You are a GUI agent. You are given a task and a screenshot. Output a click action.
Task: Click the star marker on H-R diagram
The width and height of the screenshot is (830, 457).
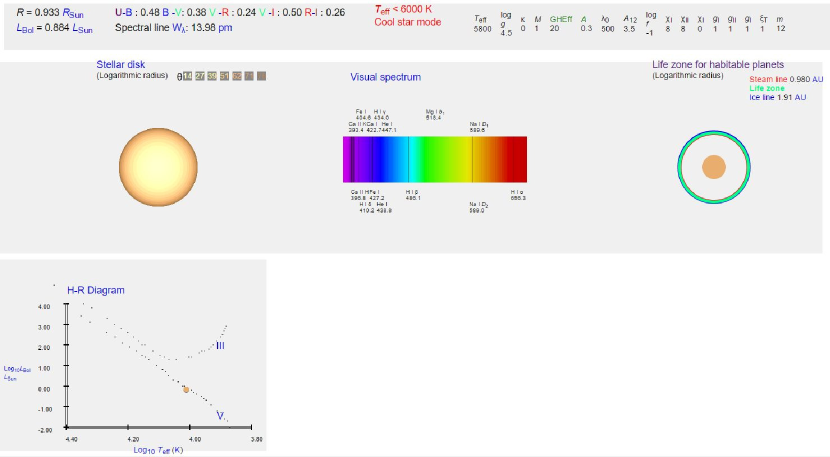click(186, 389)
